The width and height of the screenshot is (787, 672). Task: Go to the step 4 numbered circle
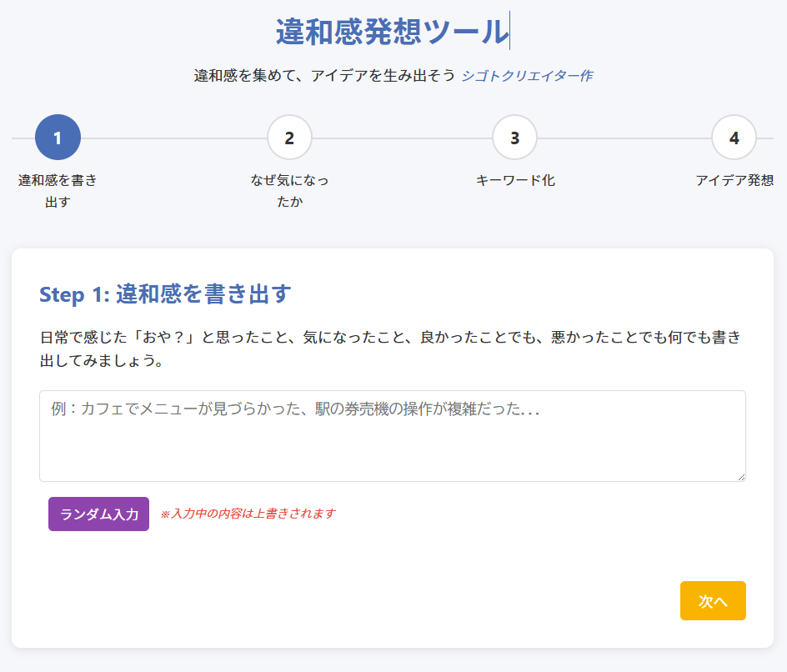[734, 138]
